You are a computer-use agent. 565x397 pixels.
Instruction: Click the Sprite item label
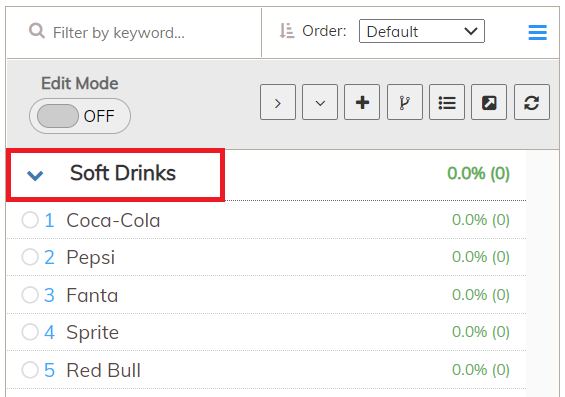(93, 332)
